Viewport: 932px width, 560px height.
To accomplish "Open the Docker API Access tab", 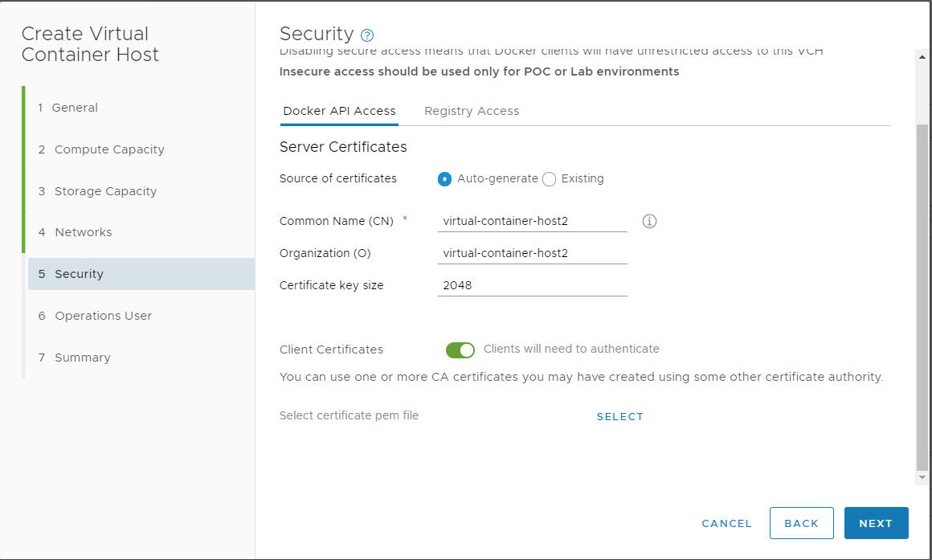I will point(339,111).
